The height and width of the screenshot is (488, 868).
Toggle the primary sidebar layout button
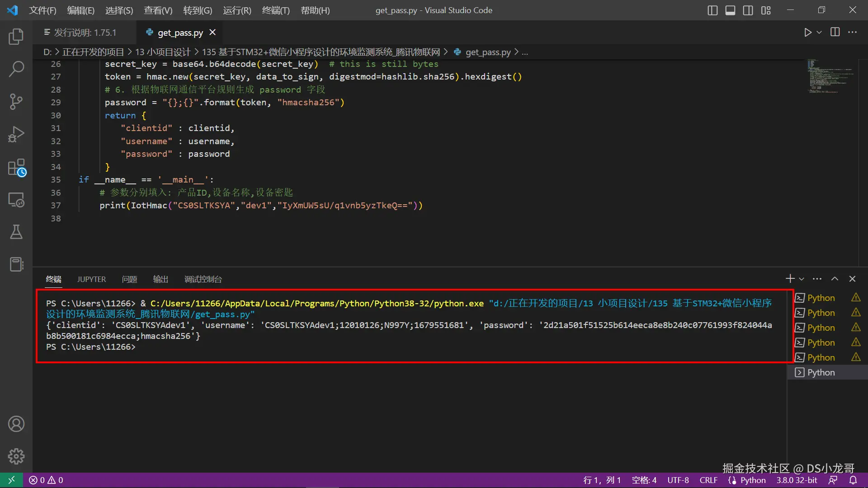[x=712, y=10]
